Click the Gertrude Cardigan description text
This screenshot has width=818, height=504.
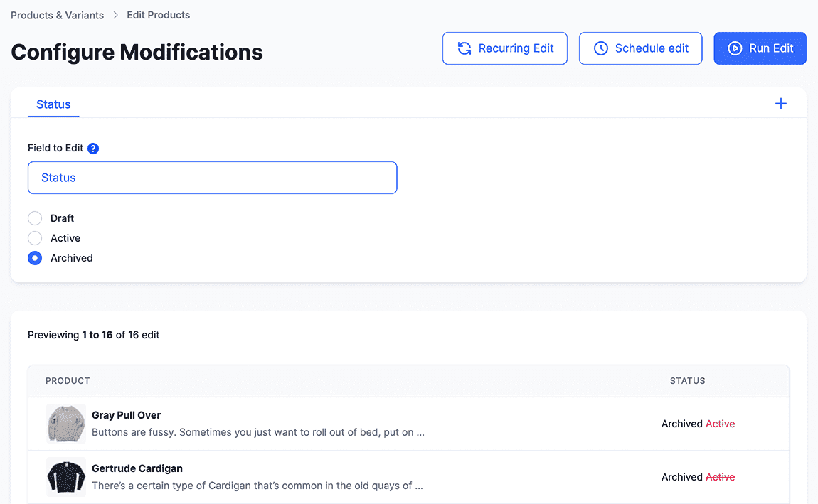257,486
